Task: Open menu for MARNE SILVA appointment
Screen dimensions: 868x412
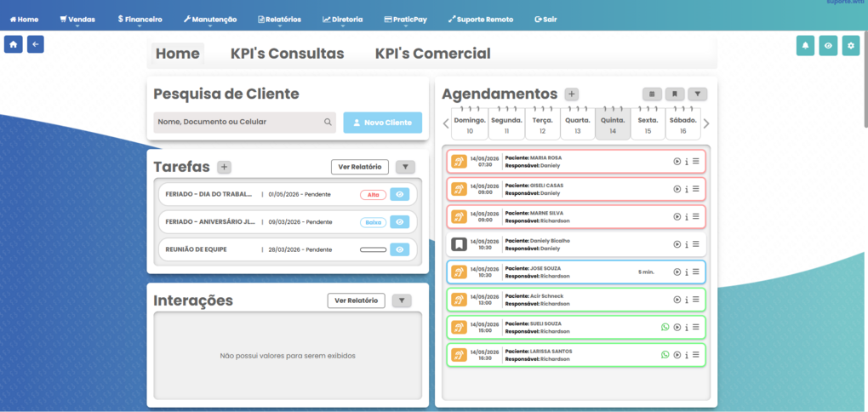Action: pyautogui.click(x=696, y=216)
